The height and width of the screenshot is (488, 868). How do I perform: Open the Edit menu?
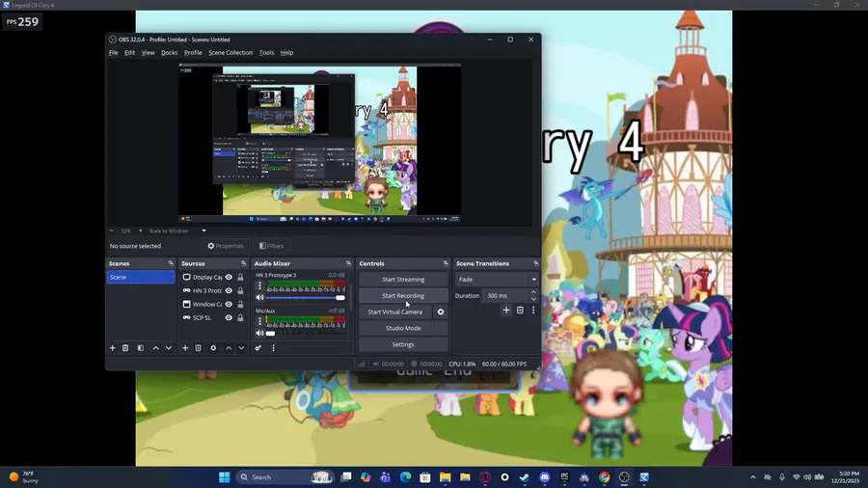click(x=129, y=53)
